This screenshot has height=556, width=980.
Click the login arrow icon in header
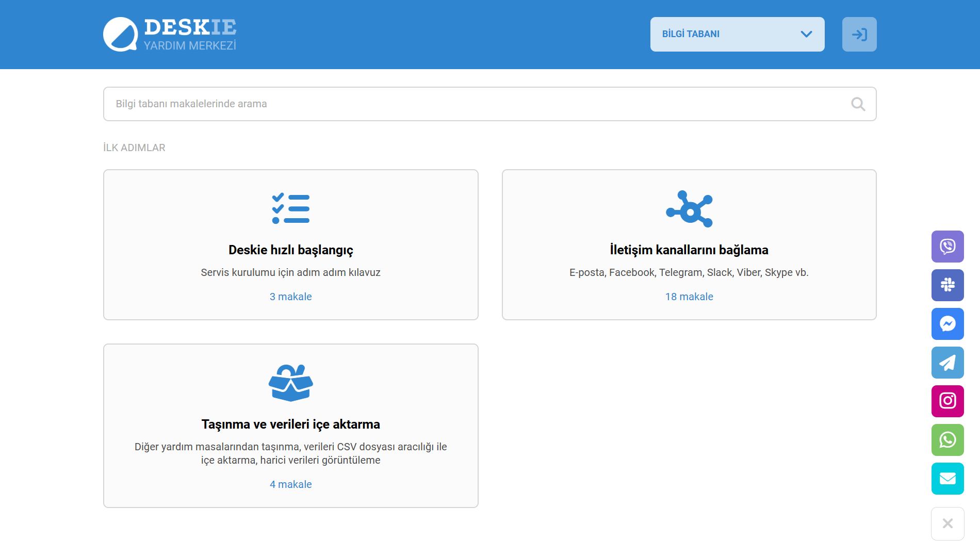(x=859, y=35)
